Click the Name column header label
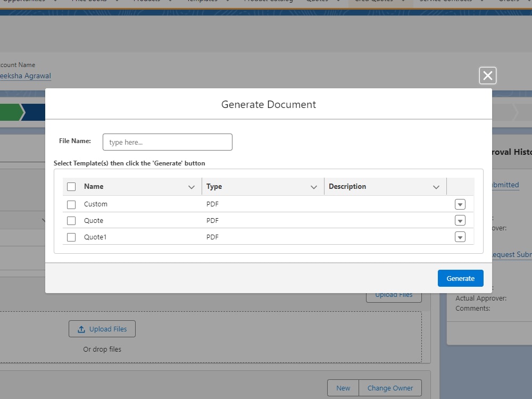 [x=94, y=186]
